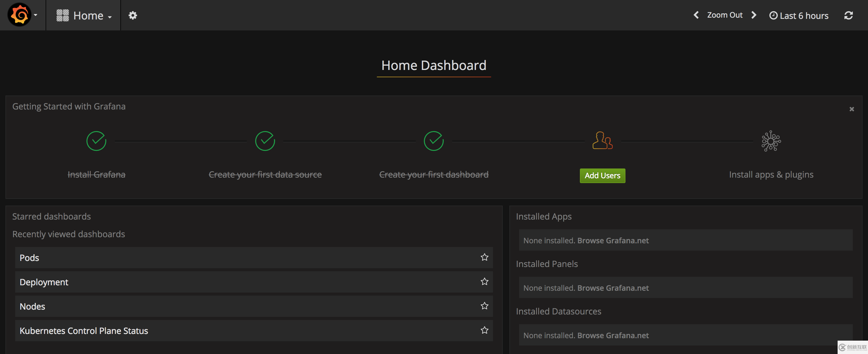Shift time range forward with right chevron
Image resolution: width=868 pixels, height=354 pixels.
tap(754, 15)
